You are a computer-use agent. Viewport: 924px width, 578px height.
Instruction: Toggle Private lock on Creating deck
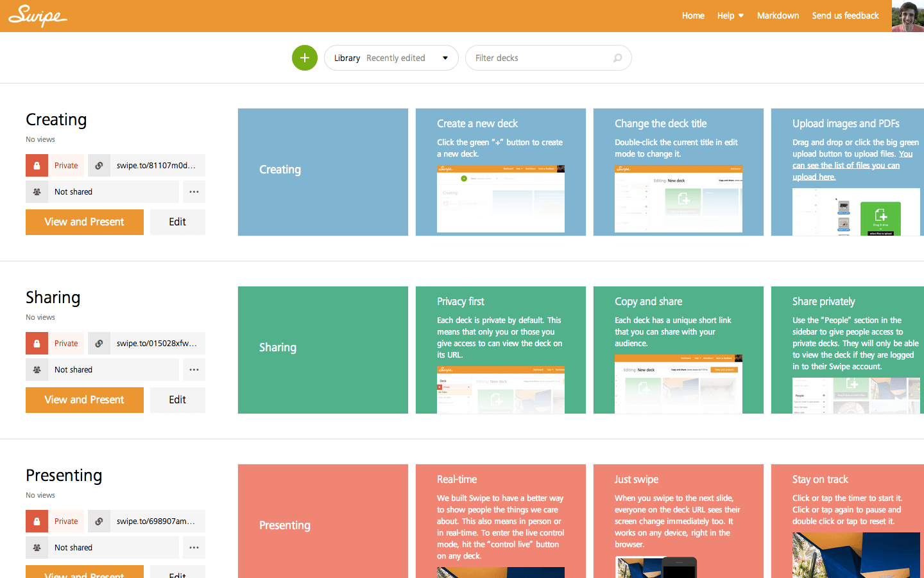point(37,166)
